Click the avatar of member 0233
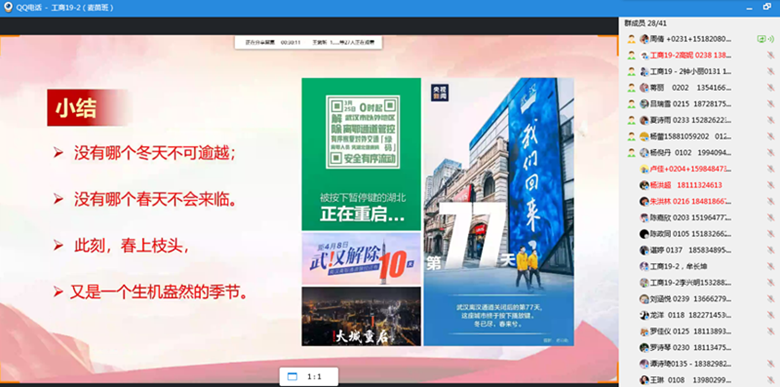This screenshot has width=780, height=387. 644,120
